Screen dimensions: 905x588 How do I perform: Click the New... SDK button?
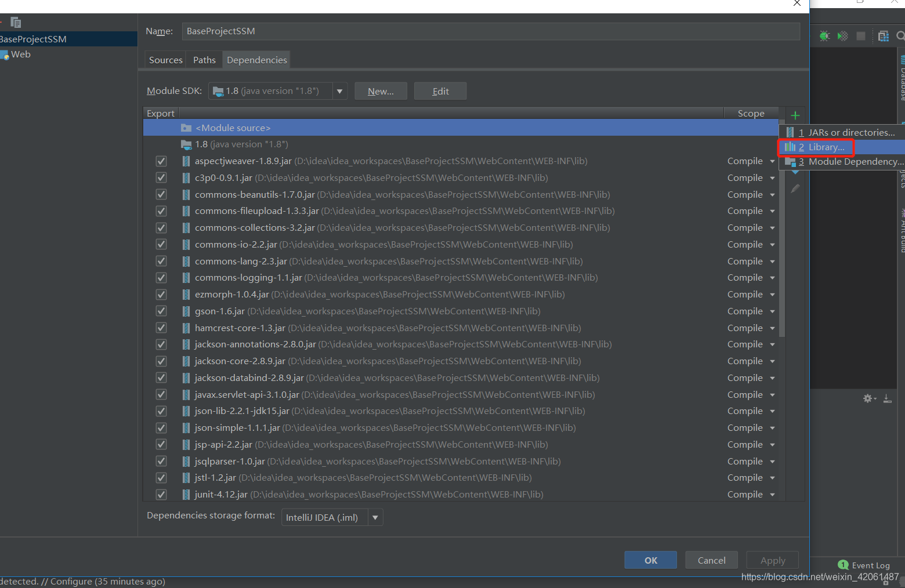click(381, 91)
